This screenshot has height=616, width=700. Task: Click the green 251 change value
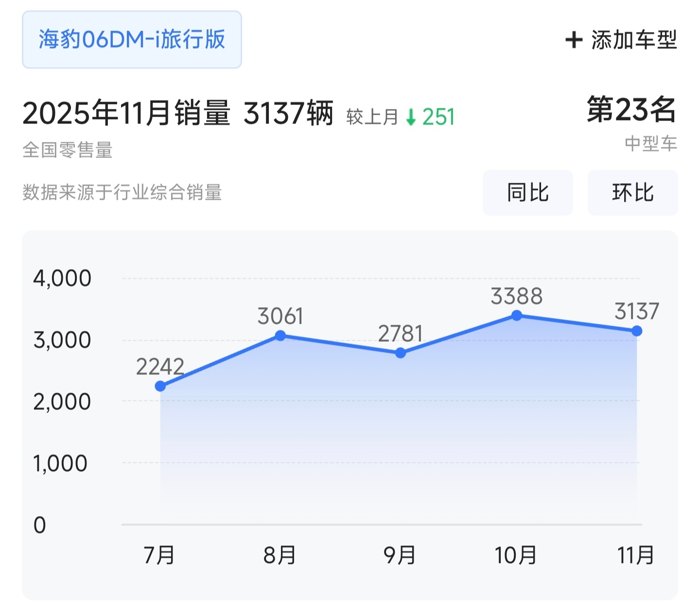pyautogui.click(x=438, y=117)
